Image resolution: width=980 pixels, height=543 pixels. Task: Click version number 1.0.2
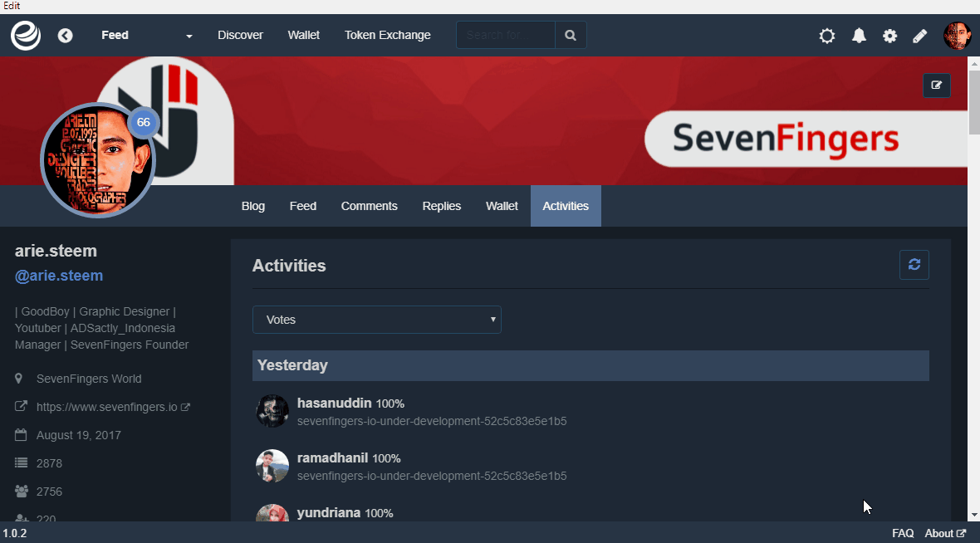tap(15, 533)
